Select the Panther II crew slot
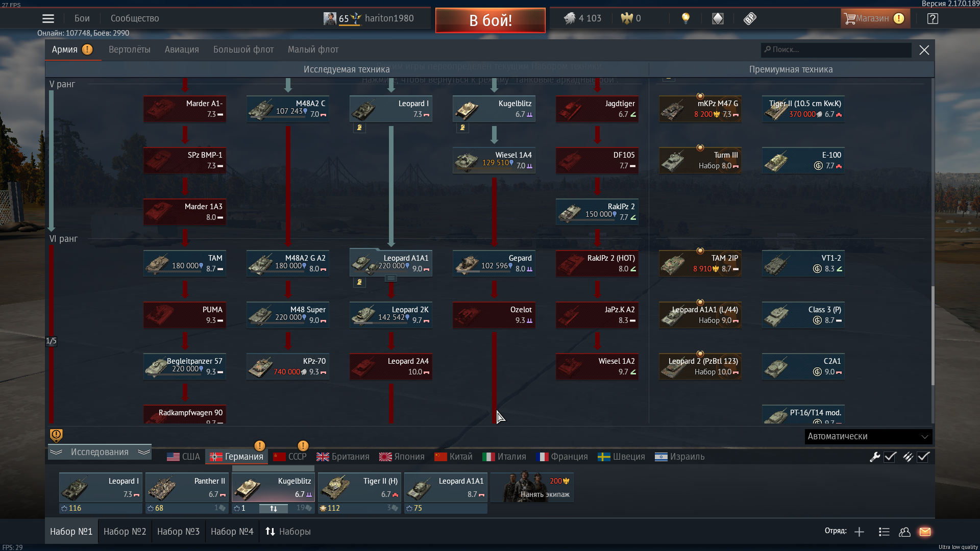This screenshot has height=551, width=980. (187, 488)
